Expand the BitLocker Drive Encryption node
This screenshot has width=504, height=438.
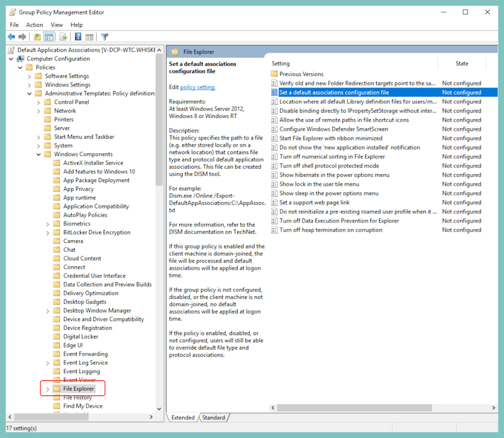click(47, 232)
